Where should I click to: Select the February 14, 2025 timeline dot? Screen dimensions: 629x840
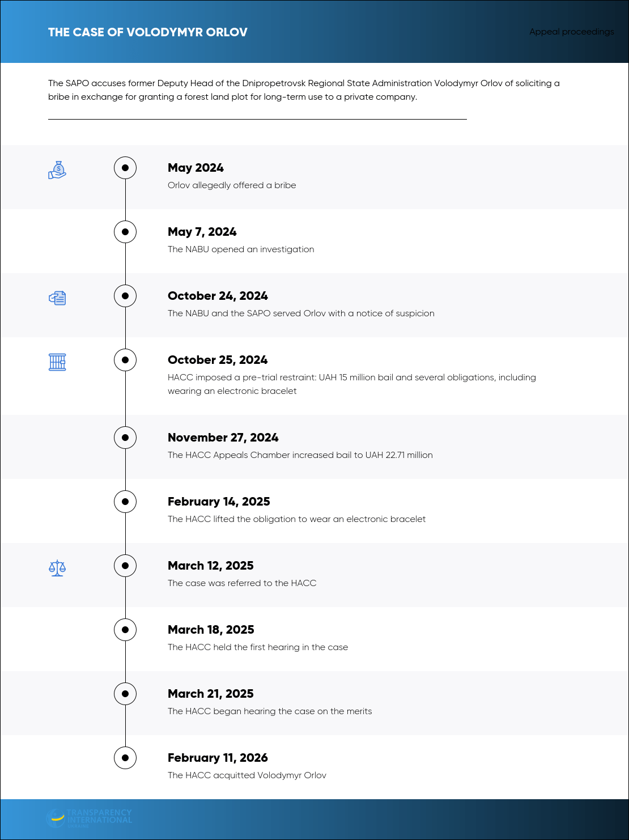[125, 502]
